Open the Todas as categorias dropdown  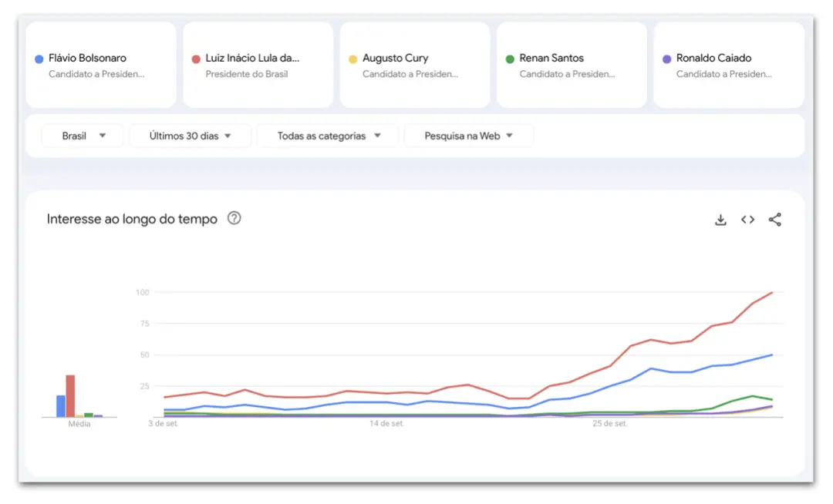[328, 136]
